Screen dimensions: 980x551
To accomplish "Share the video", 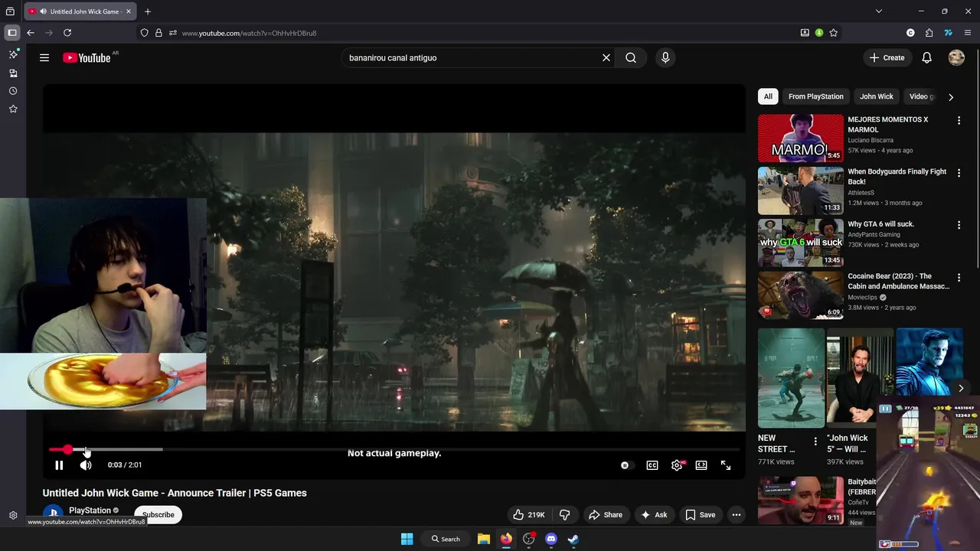I will (x=605, y=515).
